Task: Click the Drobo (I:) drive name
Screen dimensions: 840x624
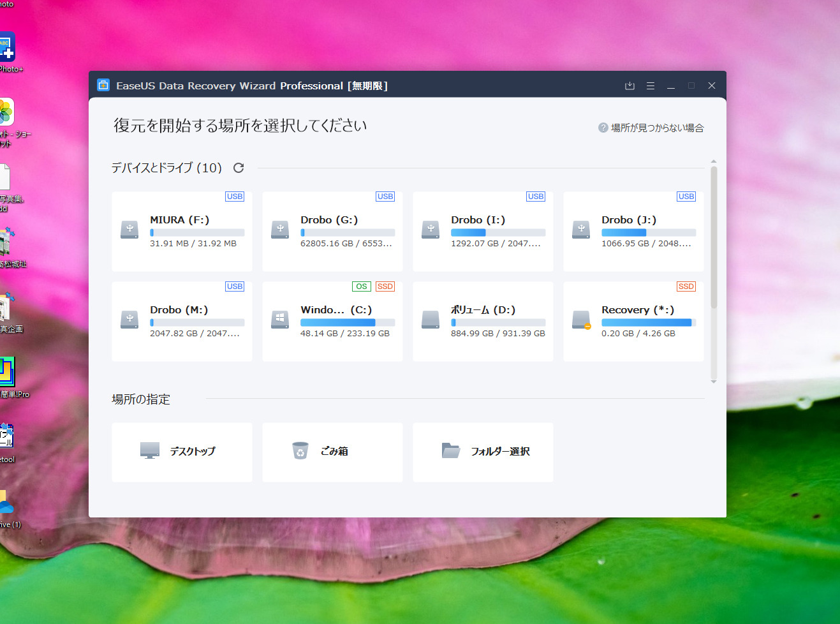Action: pos(478,220)
